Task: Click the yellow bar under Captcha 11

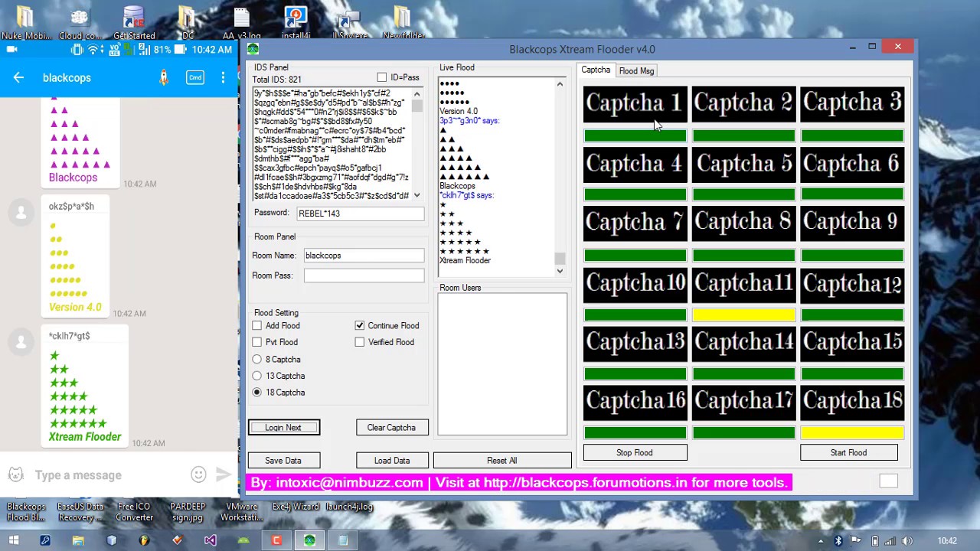Action: coord(743,315)
